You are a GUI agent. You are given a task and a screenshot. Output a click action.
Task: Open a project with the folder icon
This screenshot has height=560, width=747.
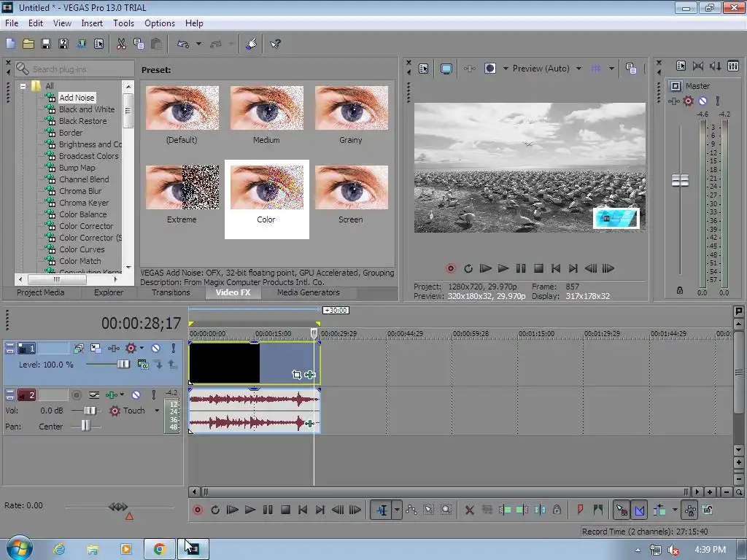coord(28,44)
